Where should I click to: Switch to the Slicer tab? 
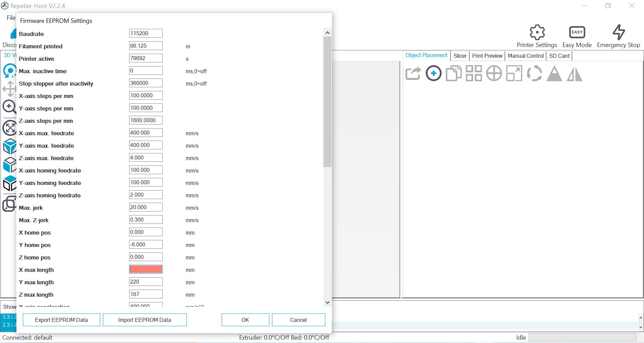[460, 56]
